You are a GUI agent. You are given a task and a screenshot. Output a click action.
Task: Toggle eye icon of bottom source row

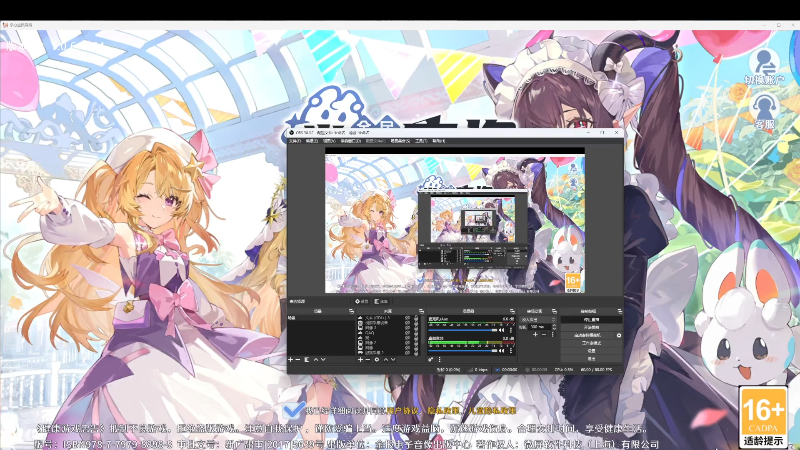pos(407,353)
